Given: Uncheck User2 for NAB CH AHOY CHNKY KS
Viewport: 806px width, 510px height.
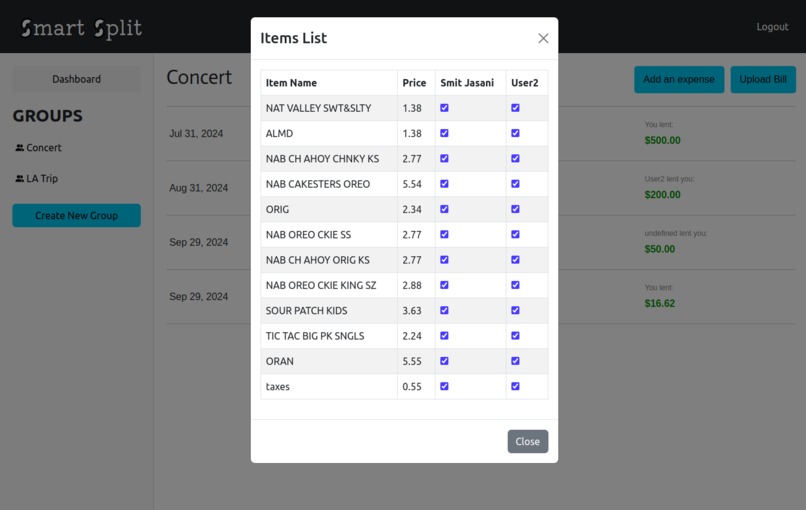Looking at the screenshot, I should pyautogui.click(x=516, y=158).
